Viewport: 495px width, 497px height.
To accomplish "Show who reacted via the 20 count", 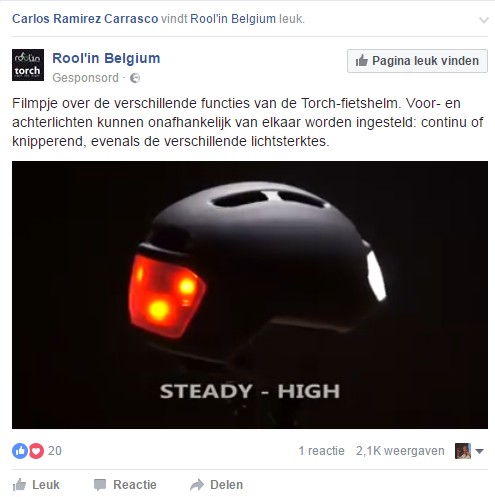I will click(55, 451).
